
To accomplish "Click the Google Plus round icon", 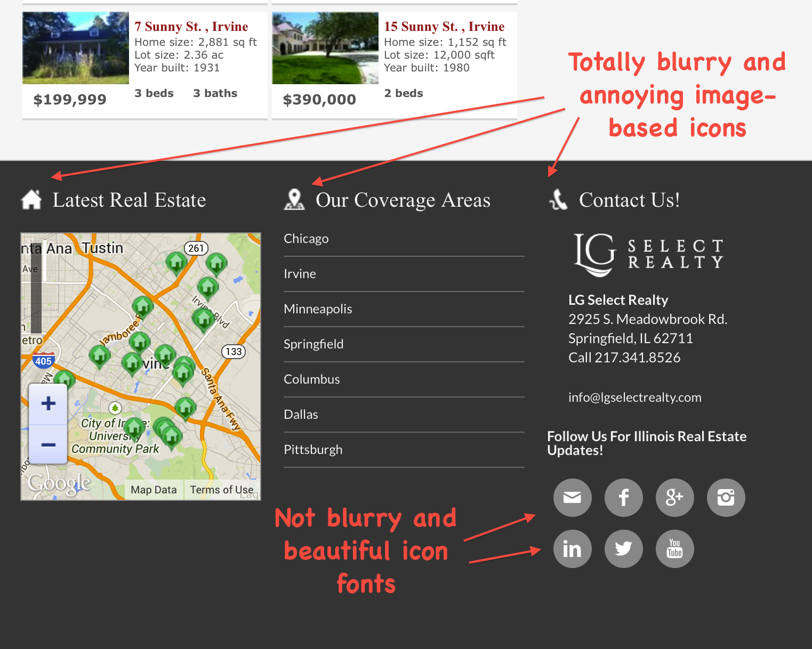I will (x=674, y=498).
